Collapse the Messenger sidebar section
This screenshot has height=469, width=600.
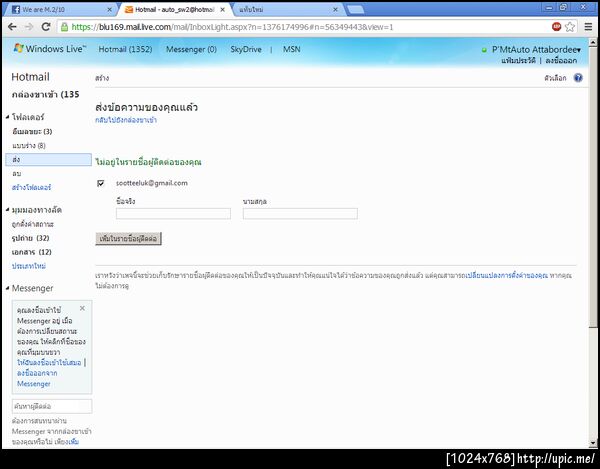(8, 288)
